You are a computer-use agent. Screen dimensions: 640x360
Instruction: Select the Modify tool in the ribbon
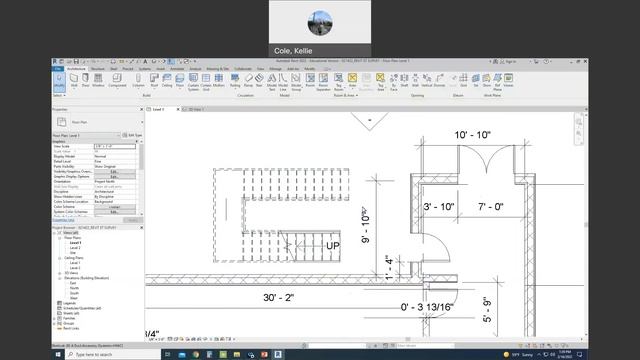pos(59,81)
